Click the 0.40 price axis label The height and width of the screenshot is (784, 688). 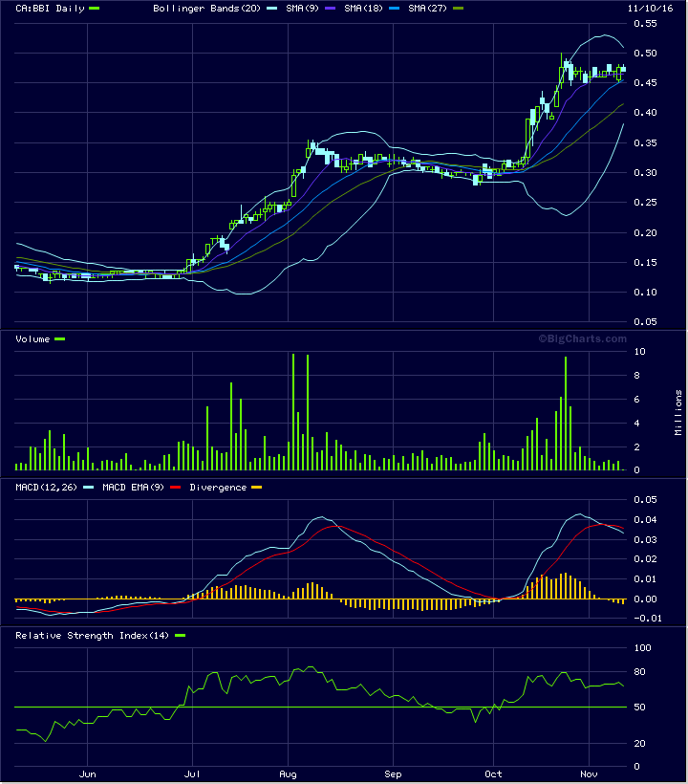click(x=645, y=113)
